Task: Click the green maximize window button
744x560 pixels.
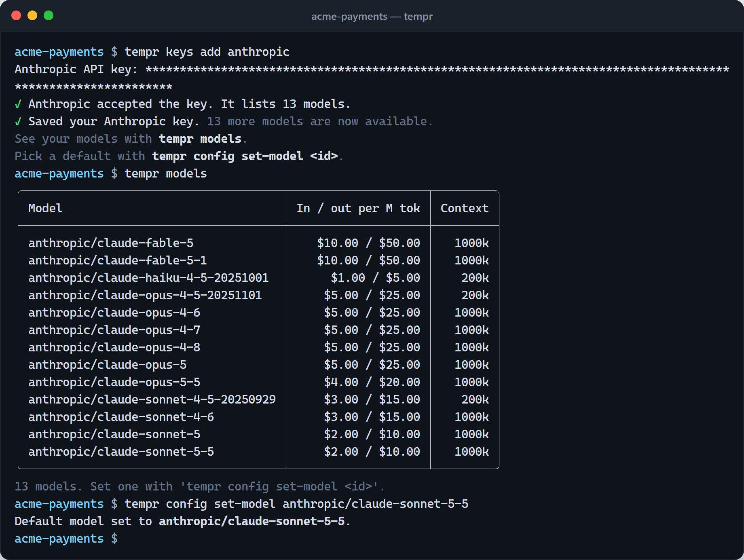Action: click(49, 15)
